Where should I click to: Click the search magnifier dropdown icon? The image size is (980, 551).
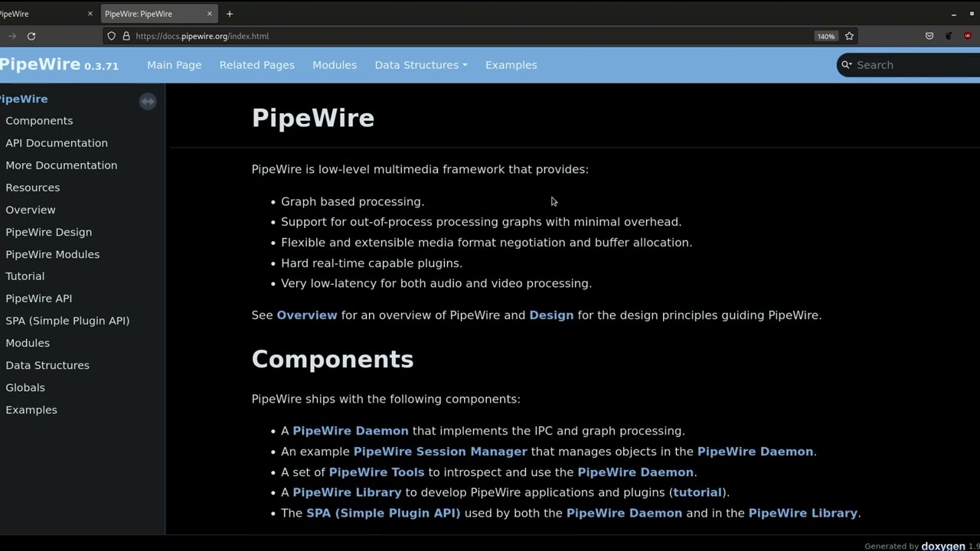(847, 65)
